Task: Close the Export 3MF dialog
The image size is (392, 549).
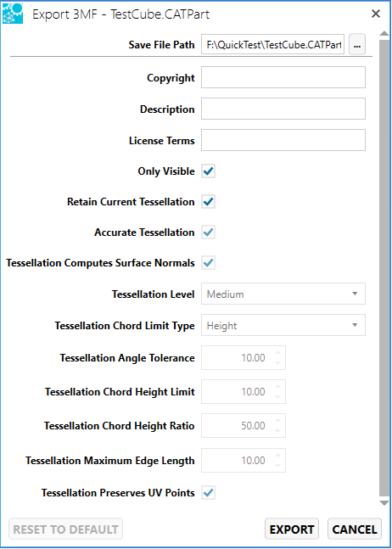Action: click(376, 14)
